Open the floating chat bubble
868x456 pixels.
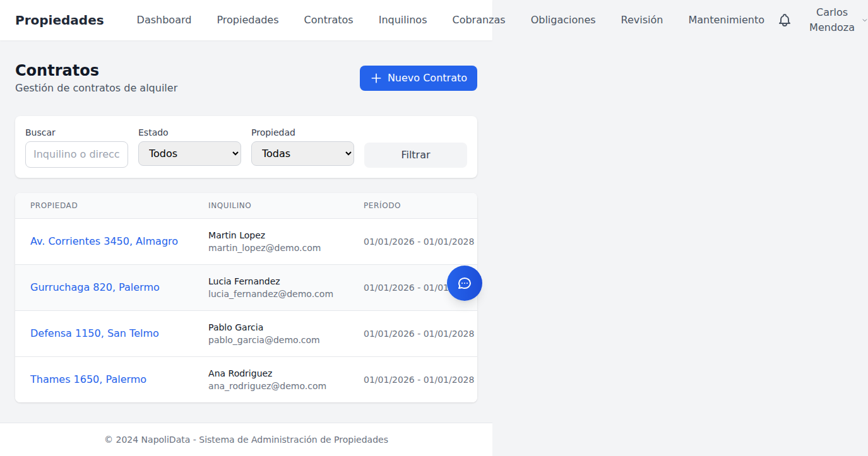[465, 283]
